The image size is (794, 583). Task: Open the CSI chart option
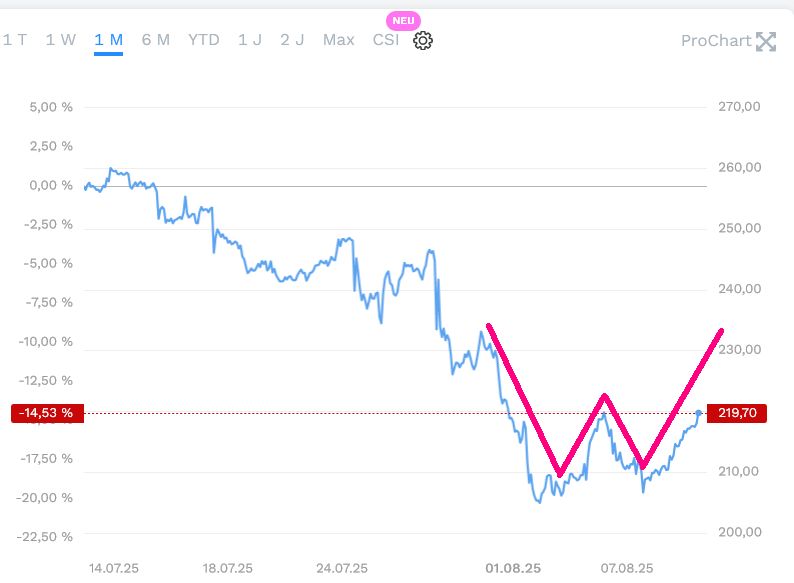tap(386, 40)
